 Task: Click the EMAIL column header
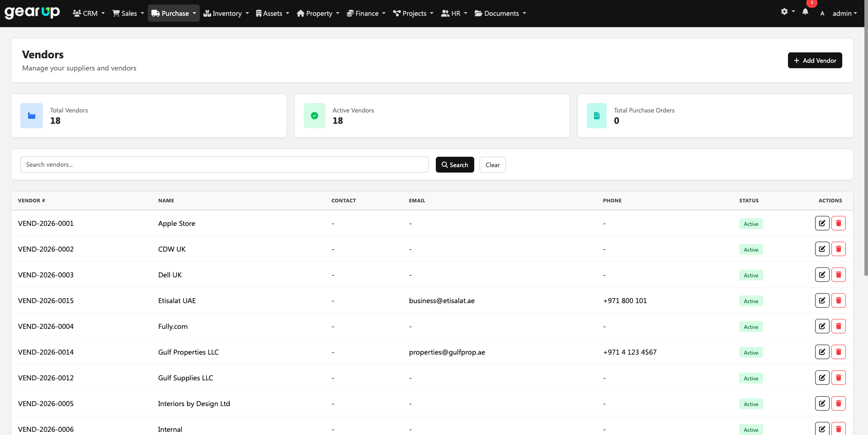417,201
